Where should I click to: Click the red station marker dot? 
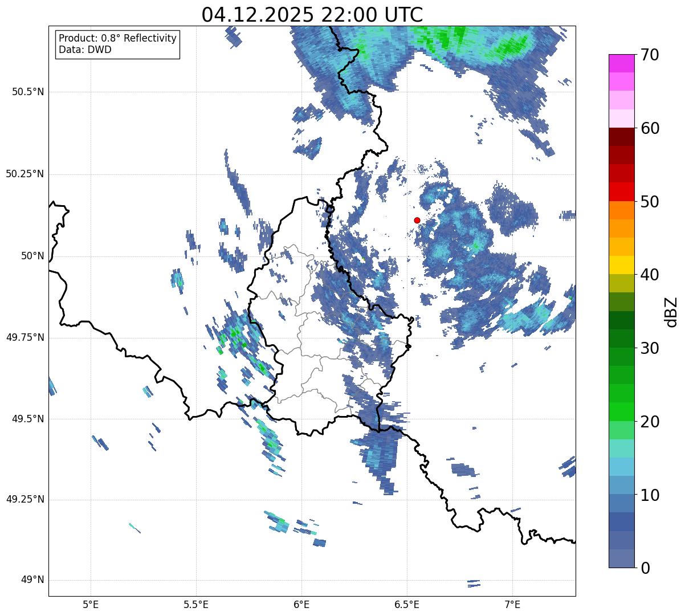[x=417, y=220]
